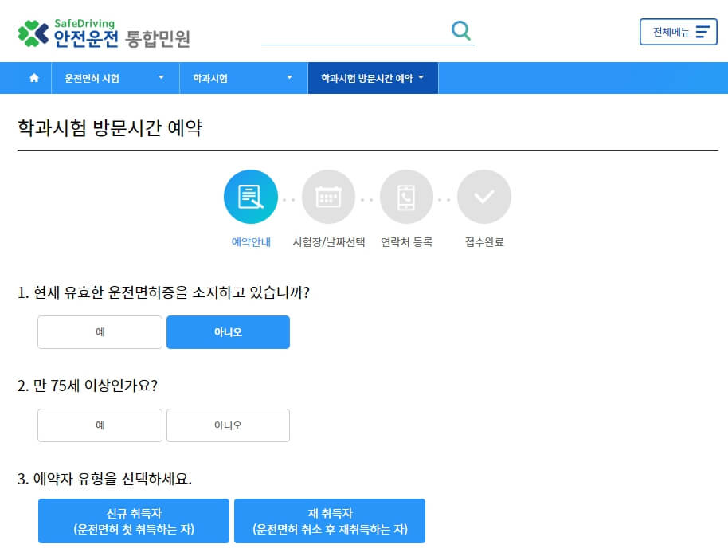Viewport: 728px width, 560px height.
Task: Click the highlighted 아니오 license answer button
Action: [228, 331]
